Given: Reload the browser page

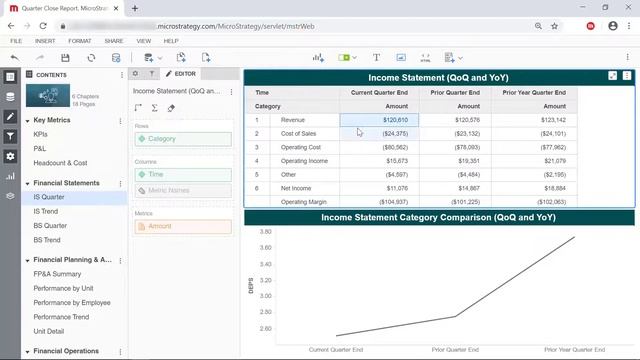Looking at the screenshot, I should [43, 26].
